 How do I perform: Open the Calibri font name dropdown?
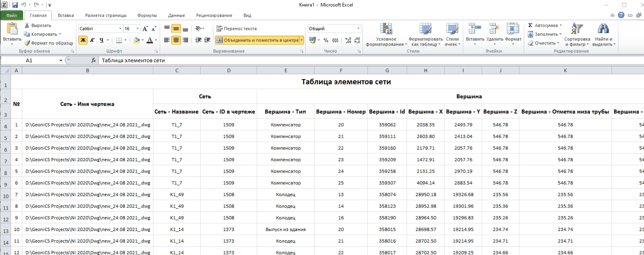point(120,28)
